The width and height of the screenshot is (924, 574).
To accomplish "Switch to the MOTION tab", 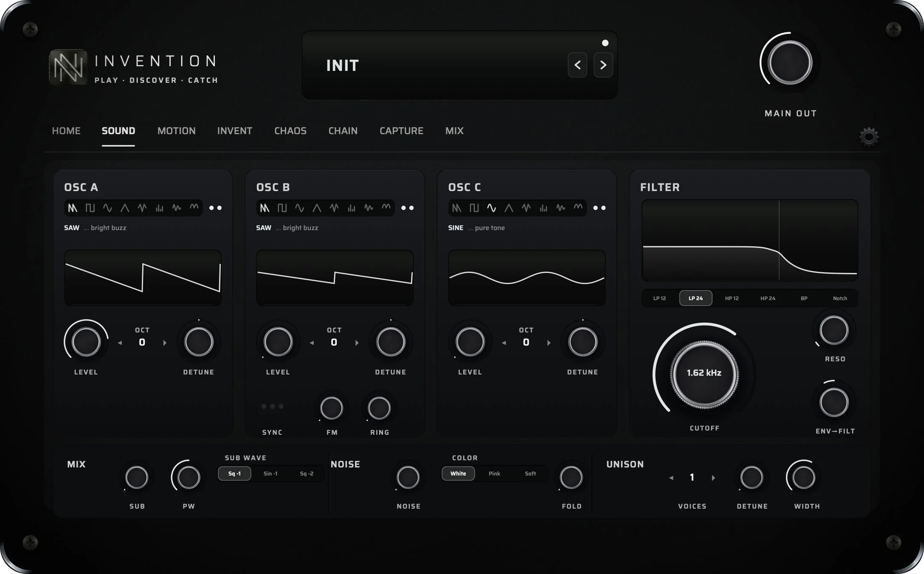I will [177, 131].
